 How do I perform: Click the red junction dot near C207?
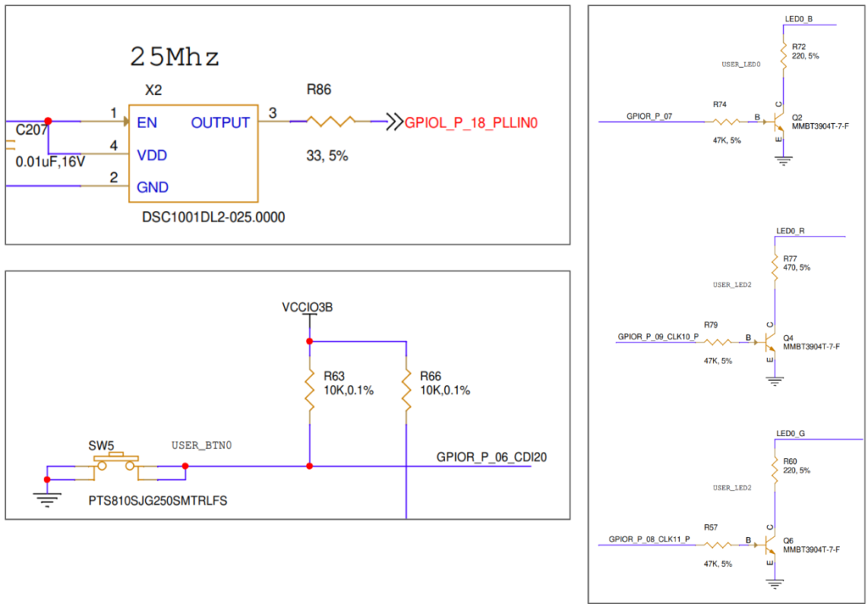tap(48, 120)
